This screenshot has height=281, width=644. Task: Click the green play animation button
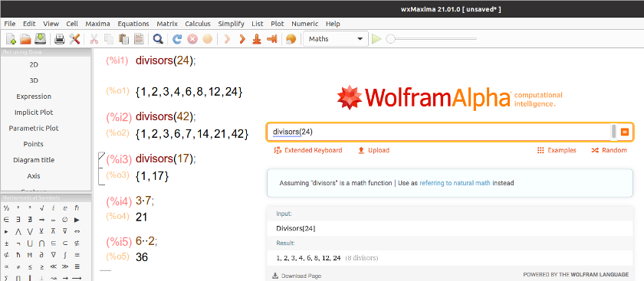376,39
